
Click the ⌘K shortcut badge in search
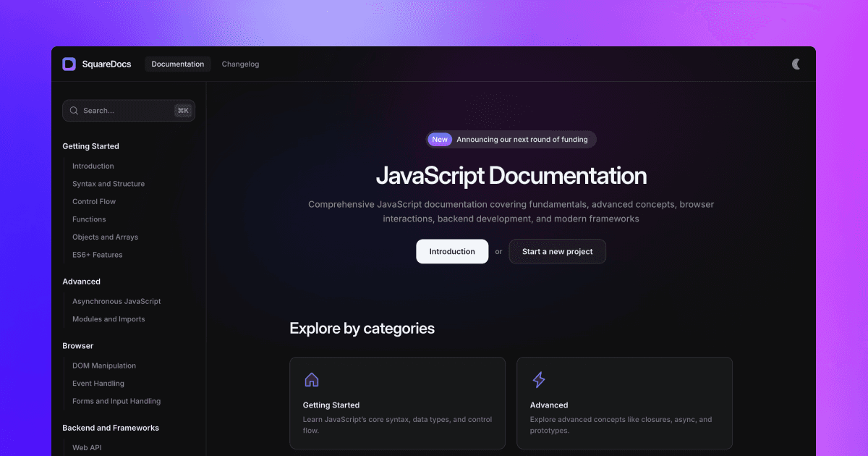tap(183, 110)
